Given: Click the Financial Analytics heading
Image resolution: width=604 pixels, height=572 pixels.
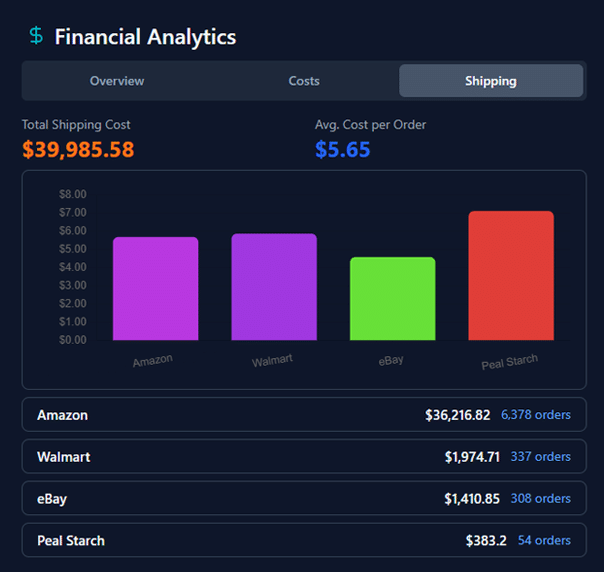Looking at the screenshot, I should (145, 37).
